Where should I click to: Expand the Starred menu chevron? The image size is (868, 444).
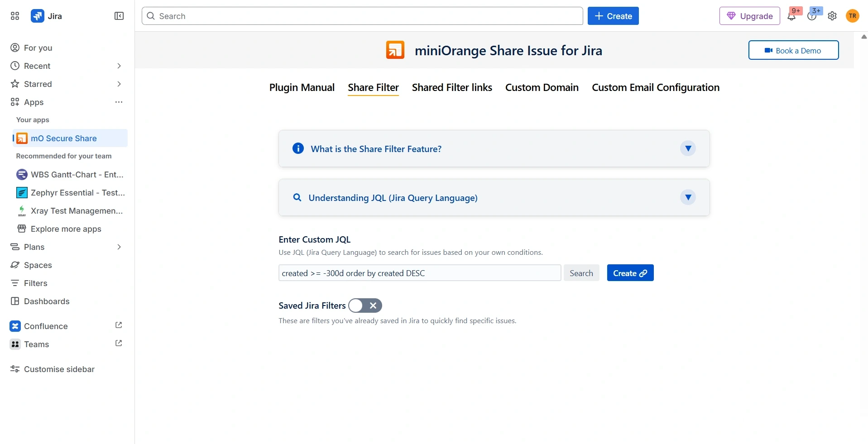[119, 84]
